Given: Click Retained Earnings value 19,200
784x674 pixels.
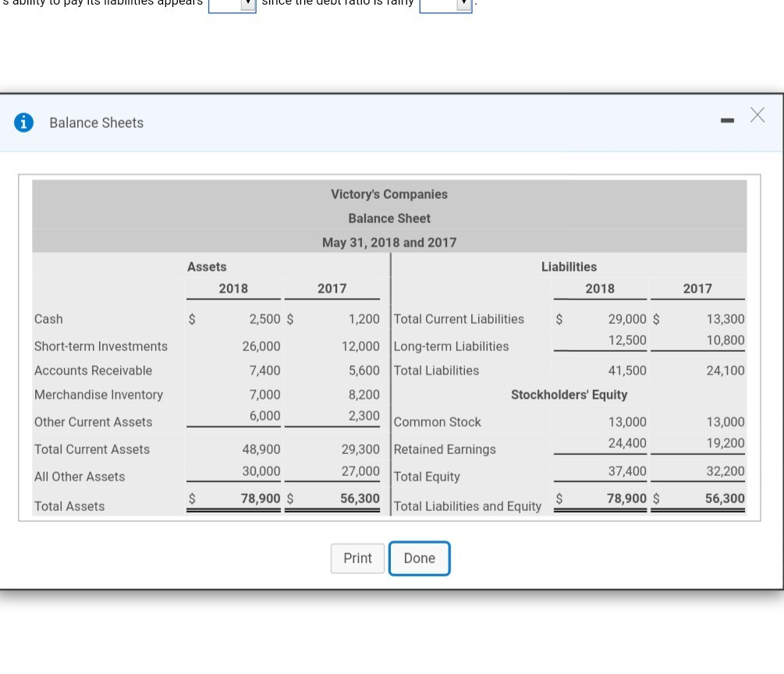Looking at the screenshot, I should pos(725,443).
